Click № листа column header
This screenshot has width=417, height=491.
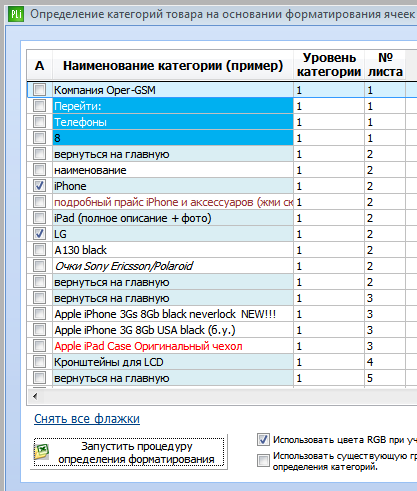[385, 65]
